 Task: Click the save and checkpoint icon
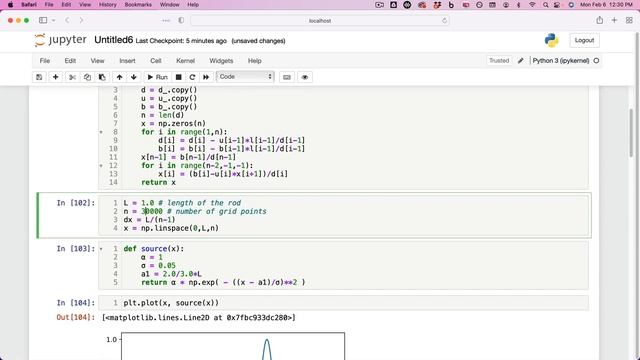click(39, 77)
